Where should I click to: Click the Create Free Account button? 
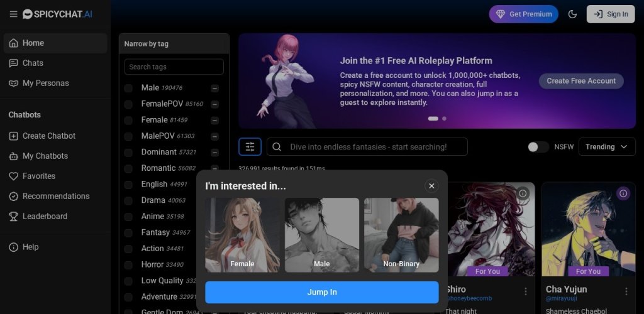click(580, 81)
